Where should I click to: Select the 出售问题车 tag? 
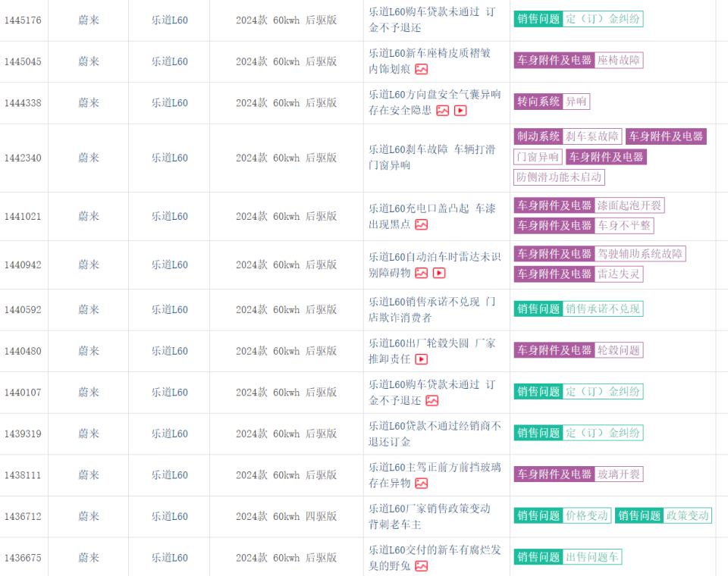click(592, 556)
